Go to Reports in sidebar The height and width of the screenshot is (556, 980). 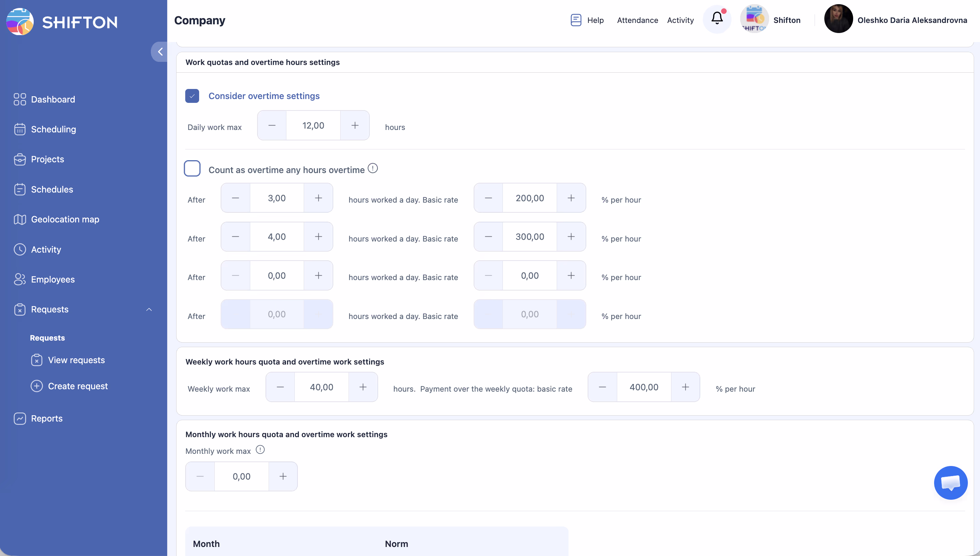point(47,418)
